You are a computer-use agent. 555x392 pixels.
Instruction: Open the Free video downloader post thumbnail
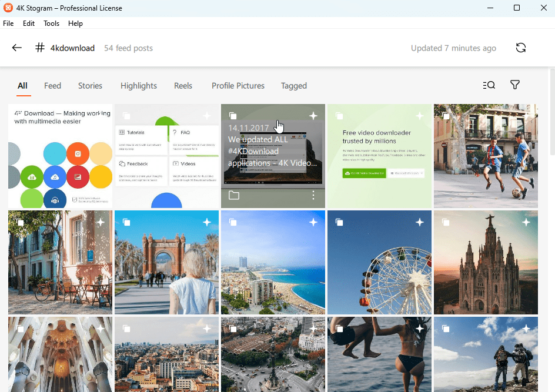point(379,156)
